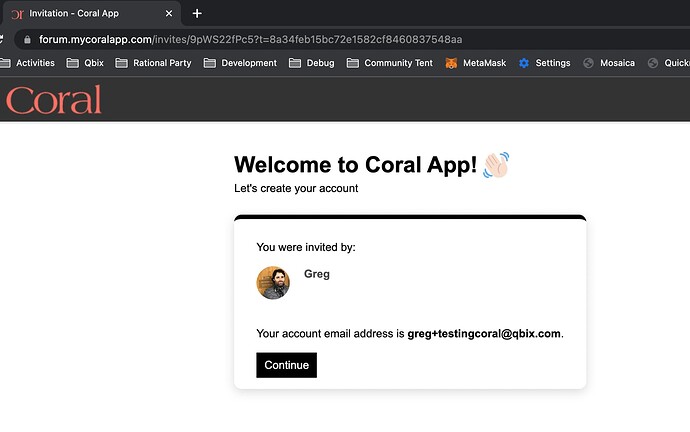This screenshot has height=432, width=690.
Task: Click the Continue button
Action: point(286,365)
